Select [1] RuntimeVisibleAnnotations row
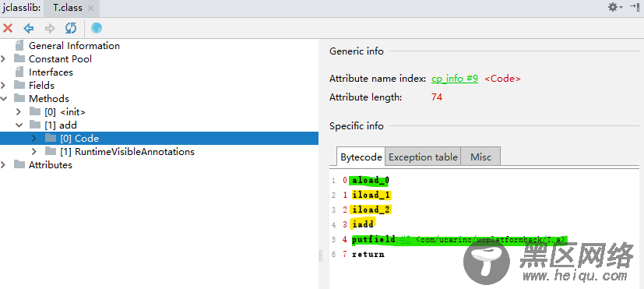 click(128, 152)
